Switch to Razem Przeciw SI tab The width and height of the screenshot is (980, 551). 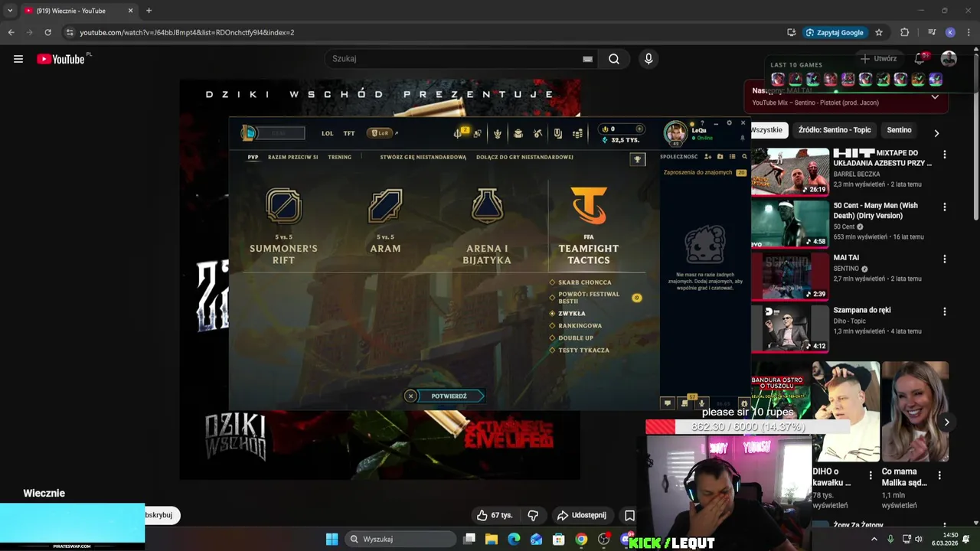(x=292, y=157)
